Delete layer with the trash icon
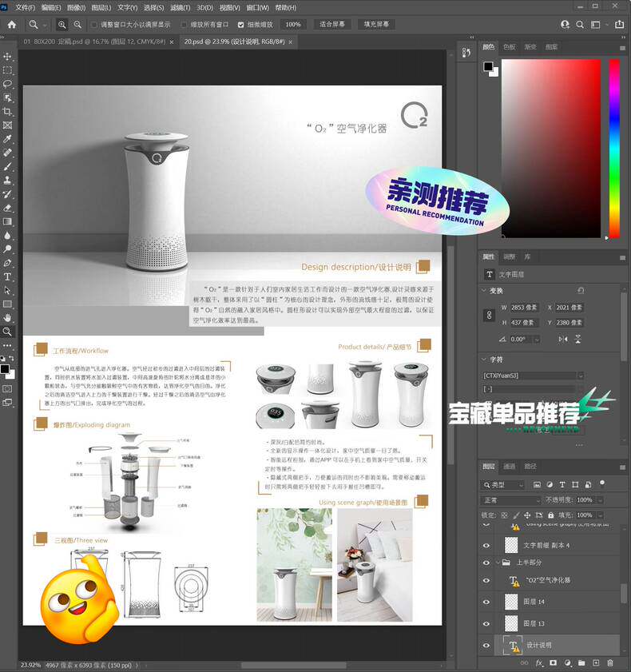Viewport: 631px width, 672px height. click(610, 662)
